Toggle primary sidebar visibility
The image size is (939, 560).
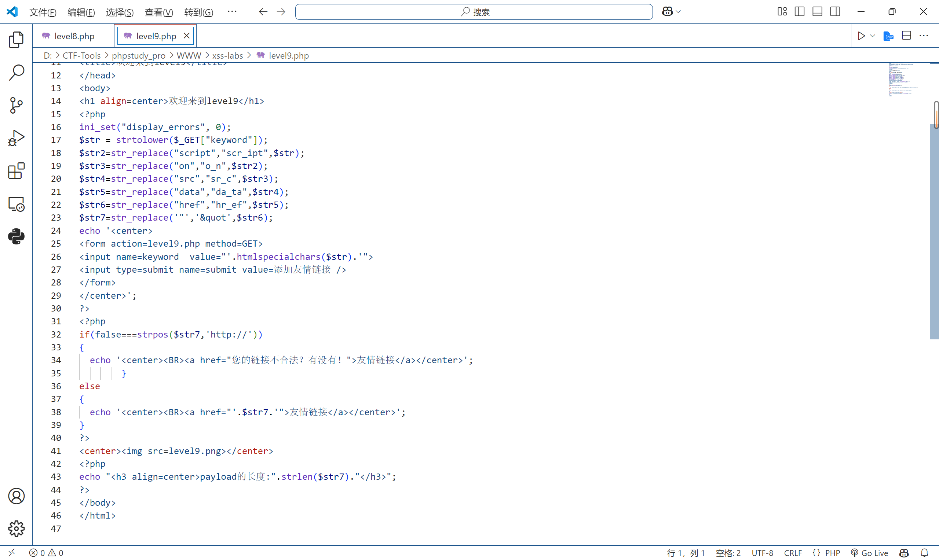[x=799, y=12]
